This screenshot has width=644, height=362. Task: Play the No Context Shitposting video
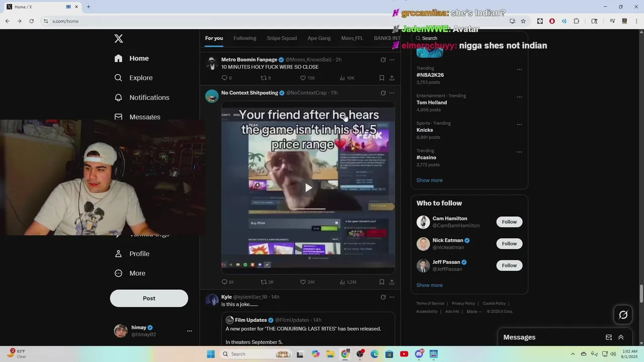[x=308, y=188]
